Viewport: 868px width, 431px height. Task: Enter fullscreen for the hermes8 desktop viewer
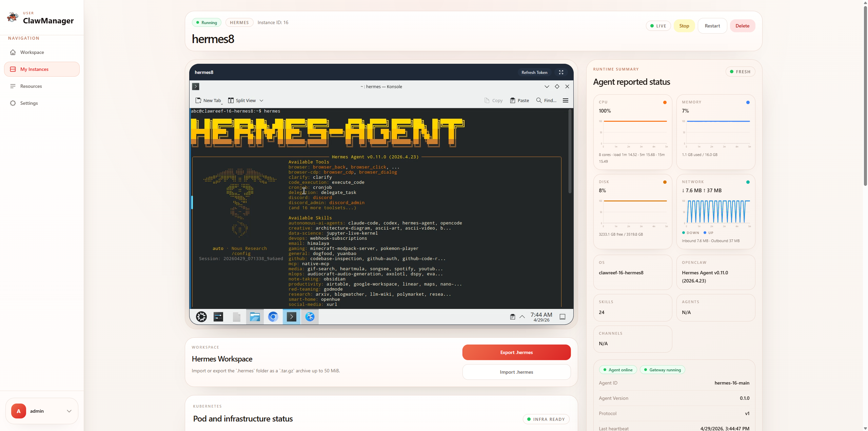561,72
